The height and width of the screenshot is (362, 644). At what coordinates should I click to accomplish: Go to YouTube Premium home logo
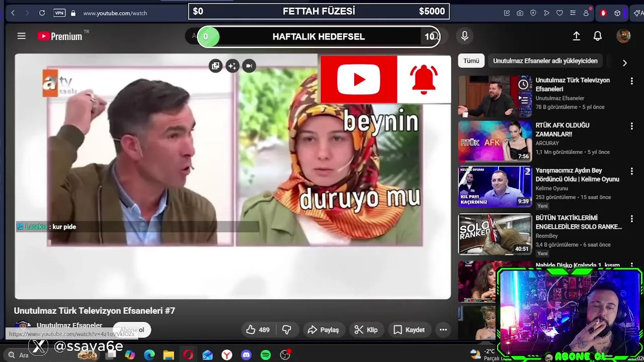pos(60,36)
